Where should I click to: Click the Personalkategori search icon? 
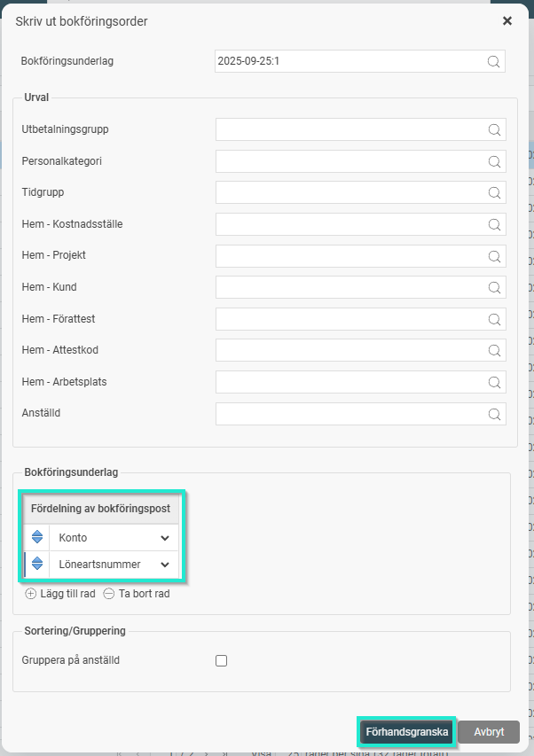coord(494,162)
